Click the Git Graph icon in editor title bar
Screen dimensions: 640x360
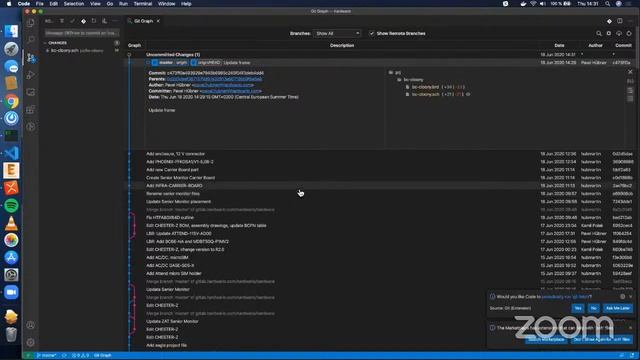(609, 21)
